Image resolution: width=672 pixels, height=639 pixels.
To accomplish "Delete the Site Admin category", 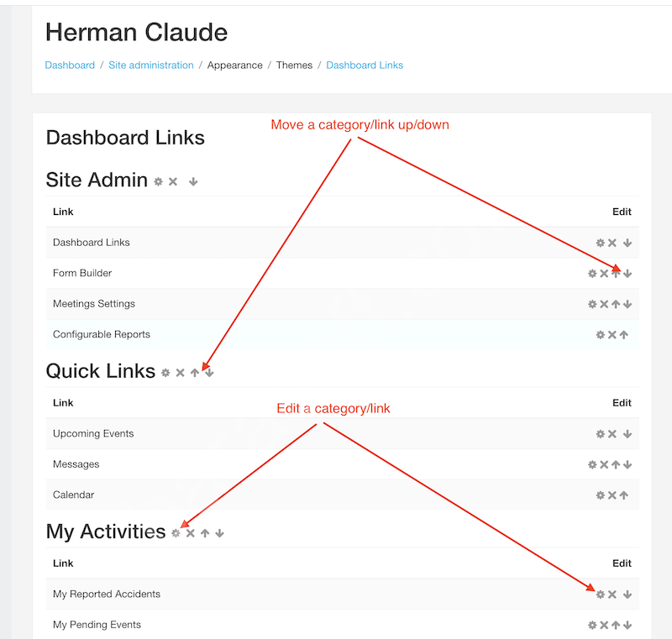I will click(x=173, y=181).
